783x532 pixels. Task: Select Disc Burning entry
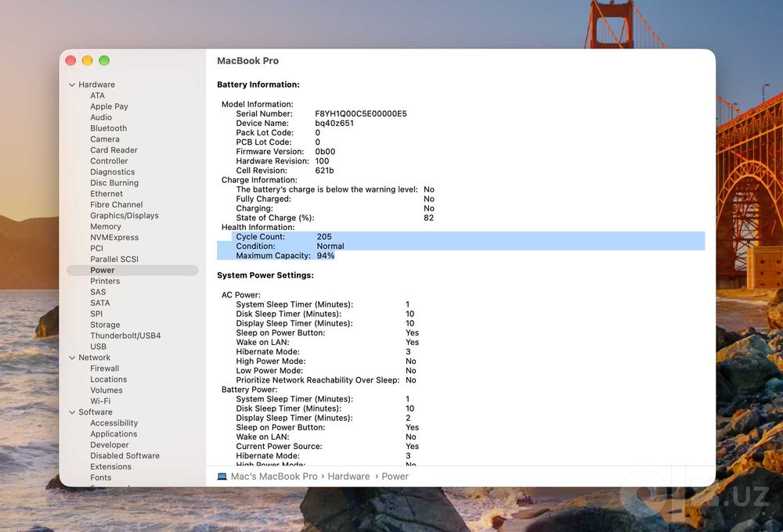pyautogui.click(x=114, y=183)
